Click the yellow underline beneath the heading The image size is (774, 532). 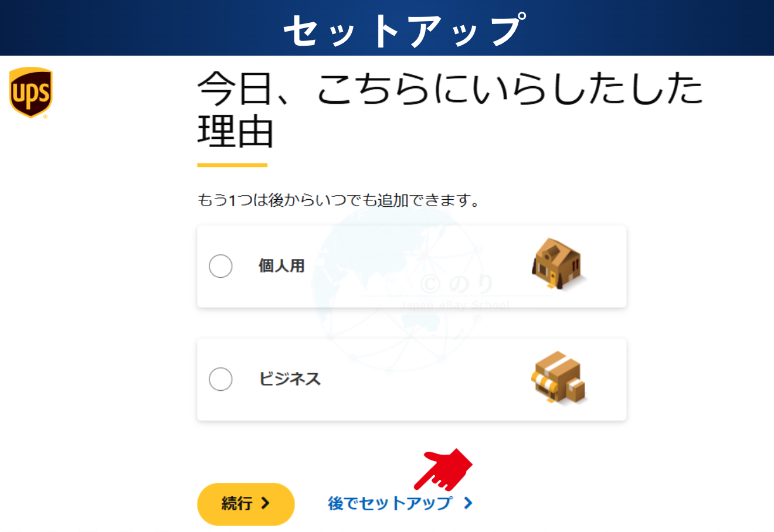(x=232, y=165)
